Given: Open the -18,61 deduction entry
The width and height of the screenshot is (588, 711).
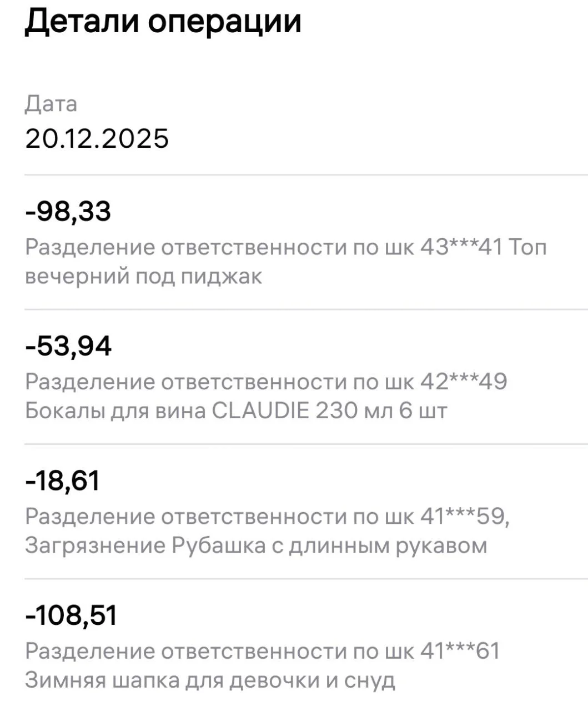Looking at the screenshot, I should pos(62,480).
